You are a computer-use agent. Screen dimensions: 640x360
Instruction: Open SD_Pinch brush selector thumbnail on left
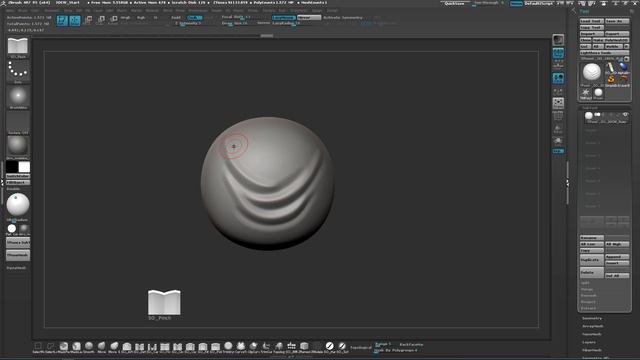point(18,47)
